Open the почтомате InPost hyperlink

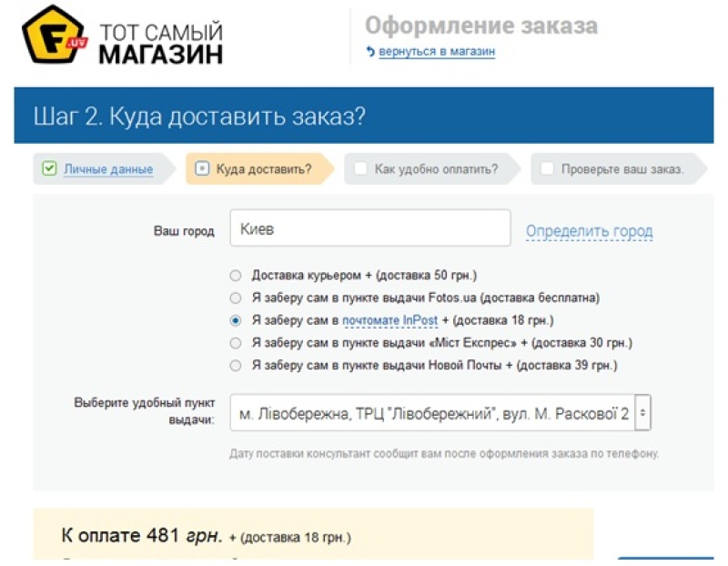(389, 320)
